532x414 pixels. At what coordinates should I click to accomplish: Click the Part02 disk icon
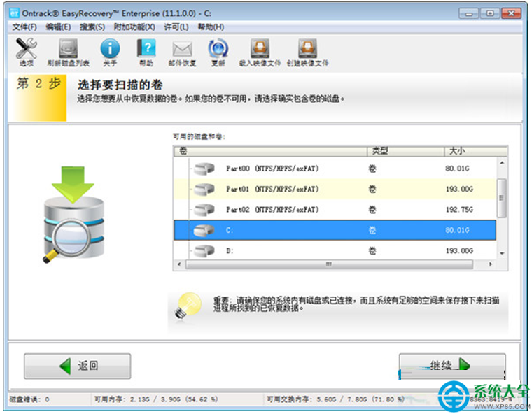[x=204, y=210]
